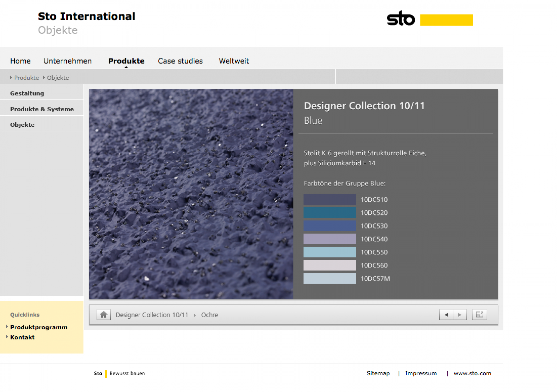The width and height of the screenshot is (557, 392).
Task: Open the Sitemap footer link
Action: coord(378,373)
